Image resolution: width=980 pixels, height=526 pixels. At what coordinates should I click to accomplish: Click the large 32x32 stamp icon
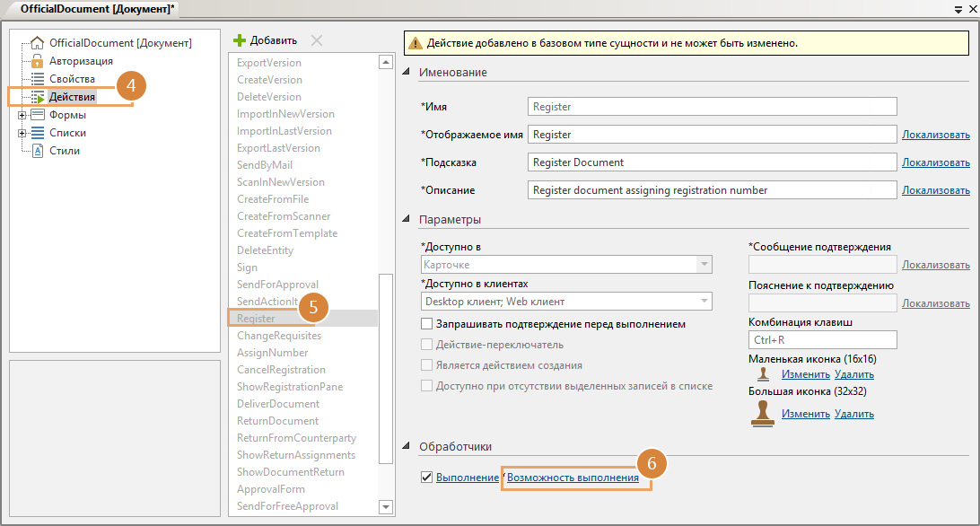click(x=764, y=413)
